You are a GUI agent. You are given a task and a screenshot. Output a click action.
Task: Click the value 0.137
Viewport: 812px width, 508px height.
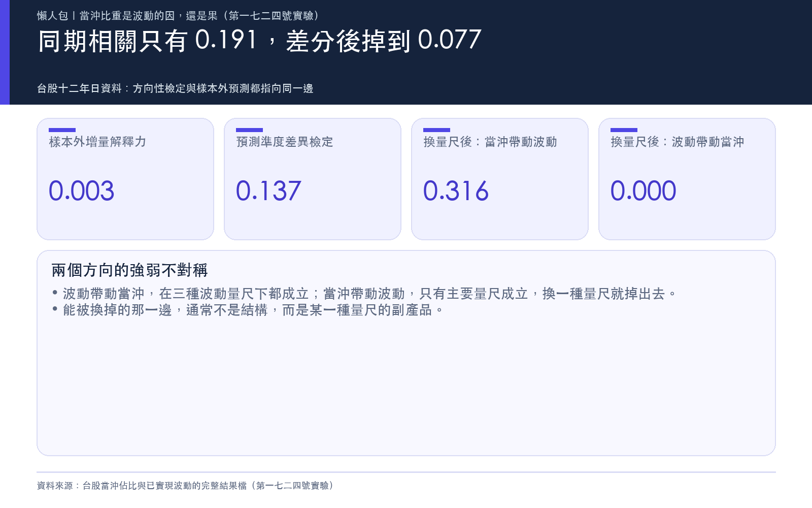pos(268,191)
